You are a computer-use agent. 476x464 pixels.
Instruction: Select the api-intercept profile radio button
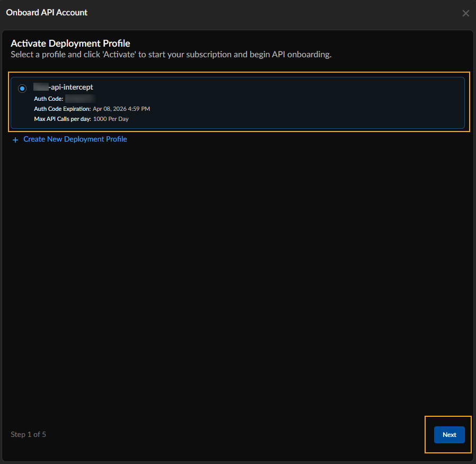[22, 88]
